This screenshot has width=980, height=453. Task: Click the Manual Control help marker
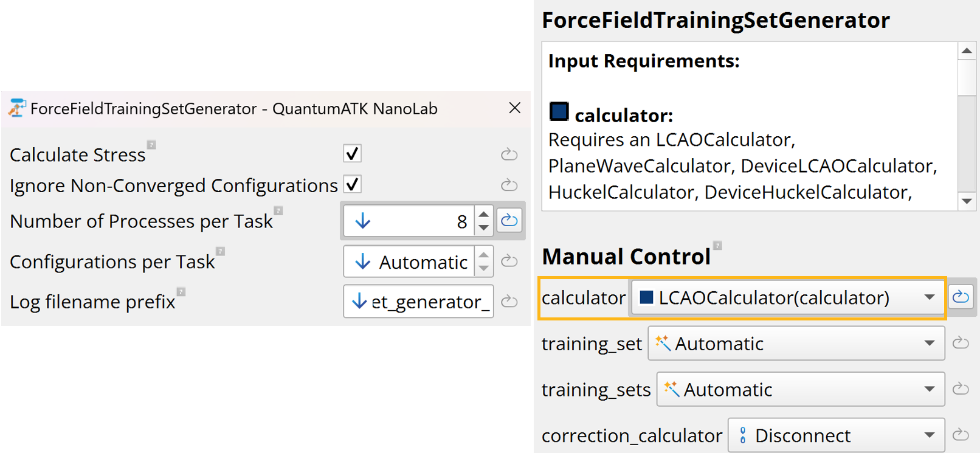[718, 246]
